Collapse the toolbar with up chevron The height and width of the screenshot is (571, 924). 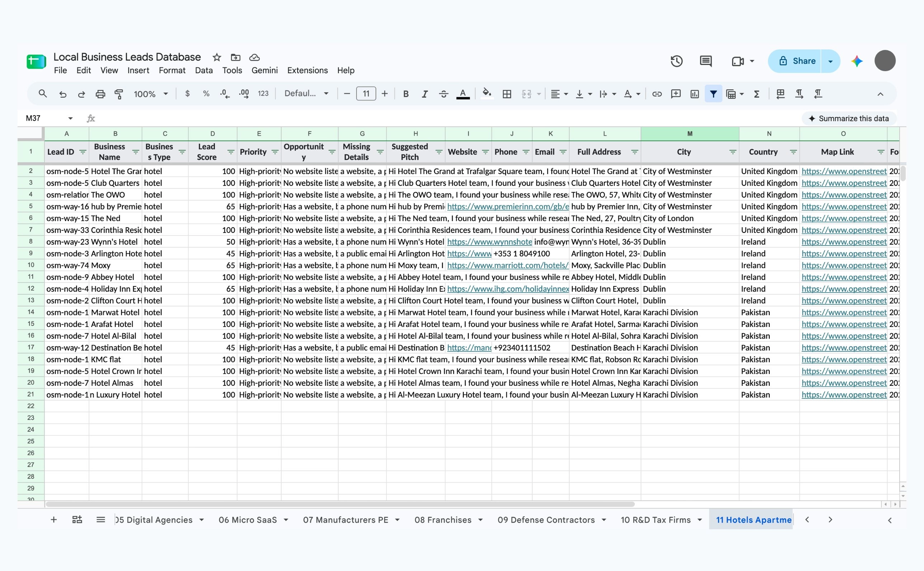tap(880, 94)
